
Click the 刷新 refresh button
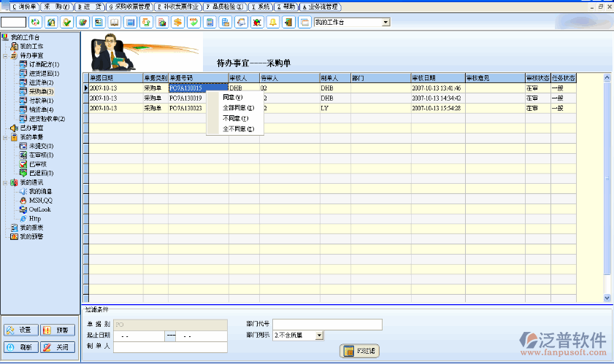coord(20,347)
